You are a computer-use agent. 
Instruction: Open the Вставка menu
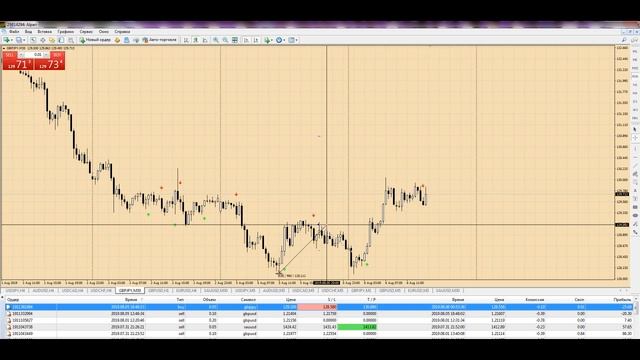pyautogui.click(x=44, y=31)
